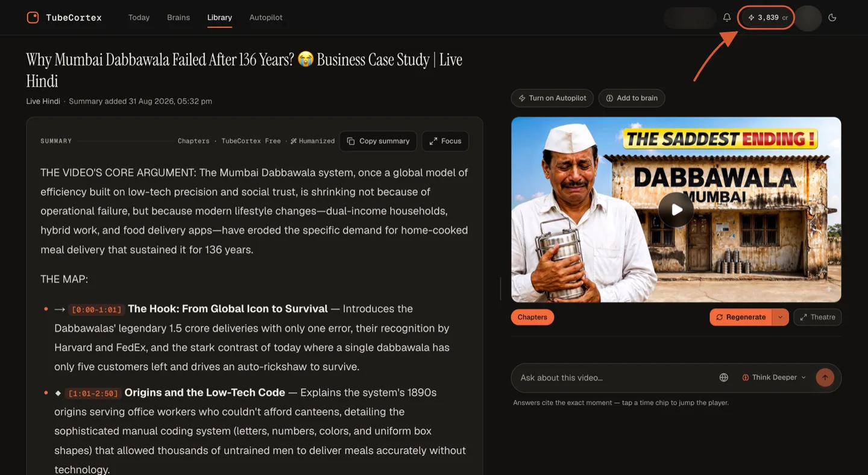Open the Think Deeper dropdown

(774, 377)
